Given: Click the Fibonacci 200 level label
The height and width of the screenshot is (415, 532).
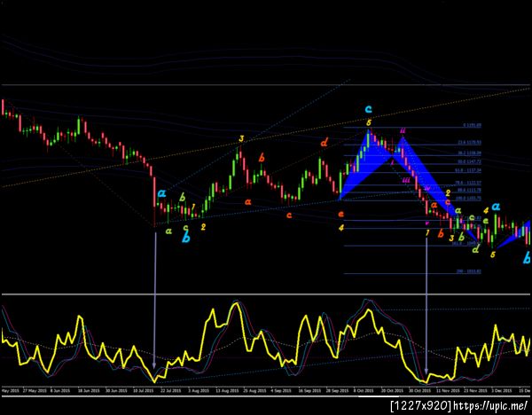Looking at the screenshot, I should coord(468,271).
